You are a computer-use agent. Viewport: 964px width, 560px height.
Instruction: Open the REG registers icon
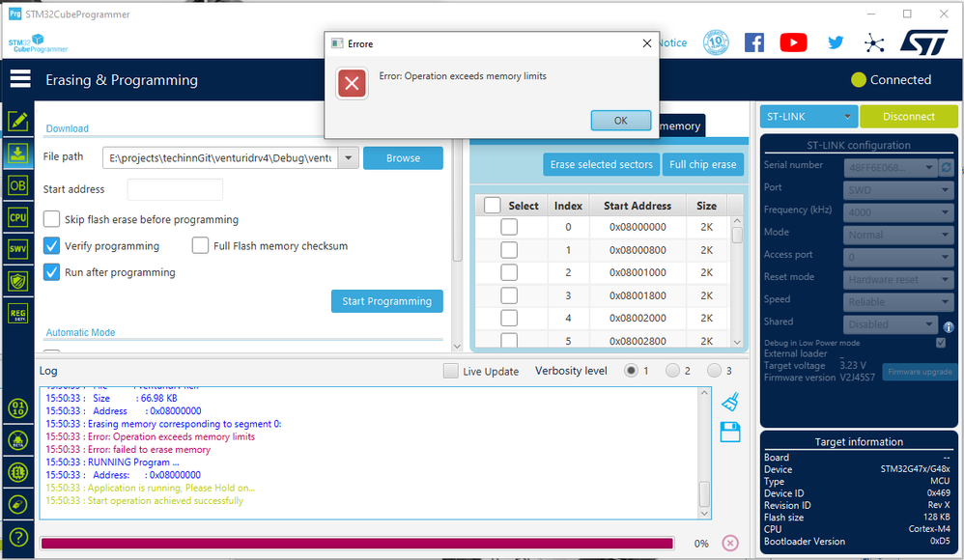17,314
